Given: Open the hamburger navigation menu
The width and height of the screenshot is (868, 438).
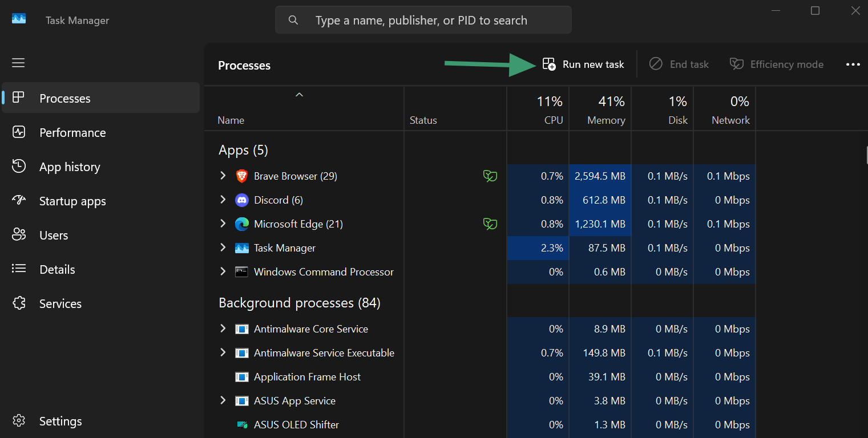Looking at the screenshot, I should pyautogui.click(x=18, y=63).
